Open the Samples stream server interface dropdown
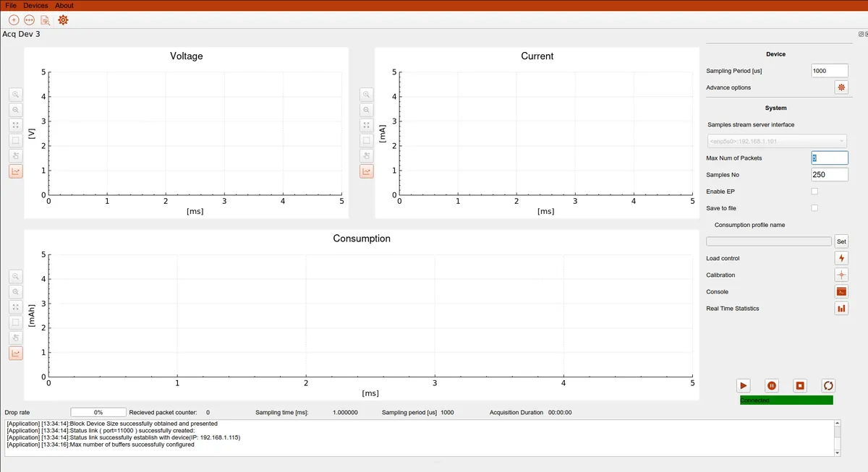The image size is (868, 472). (x=777, y=141)
